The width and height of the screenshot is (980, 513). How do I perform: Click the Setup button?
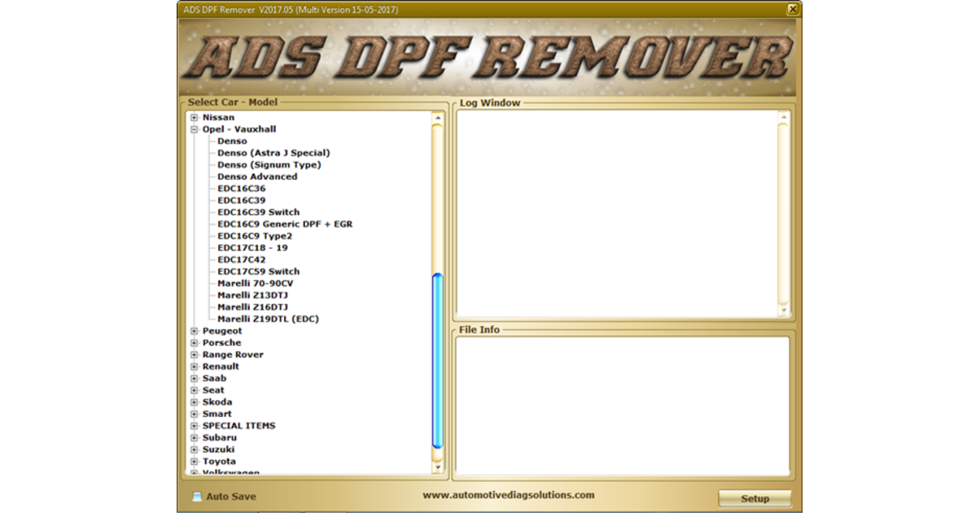(x=755, y=498)
